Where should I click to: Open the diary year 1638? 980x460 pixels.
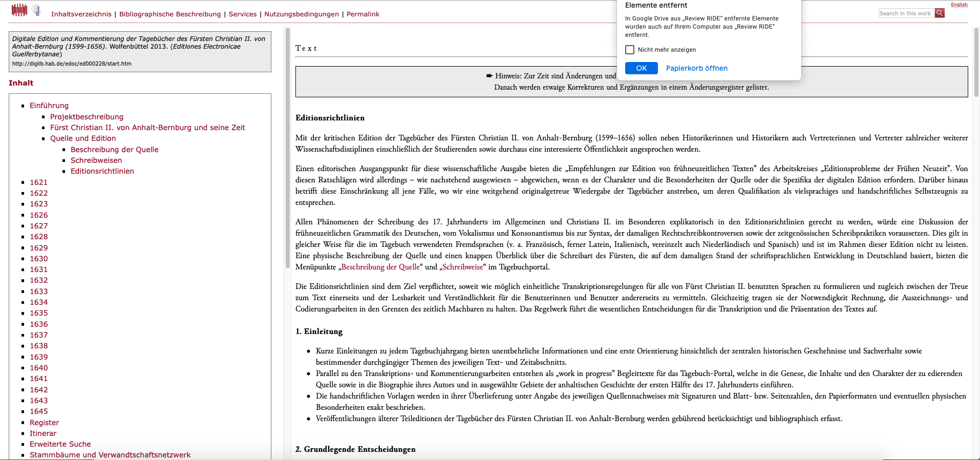38,346
